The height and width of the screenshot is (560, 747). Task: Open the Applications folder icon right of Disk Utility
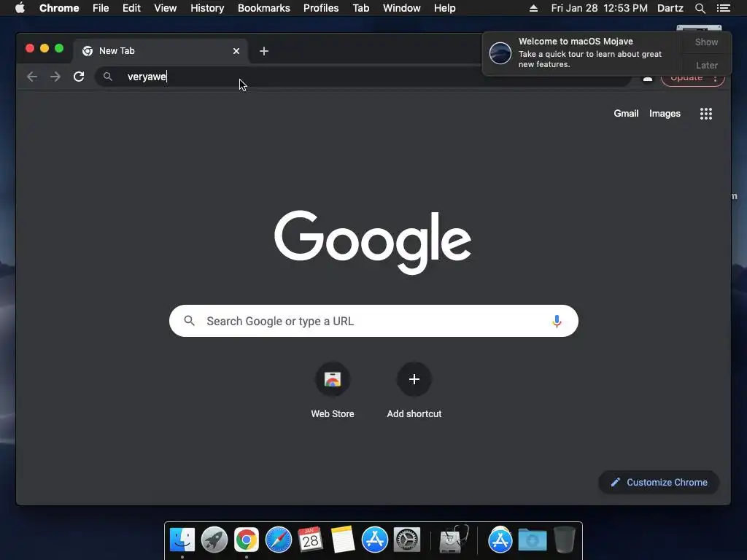tap(500, 540)
